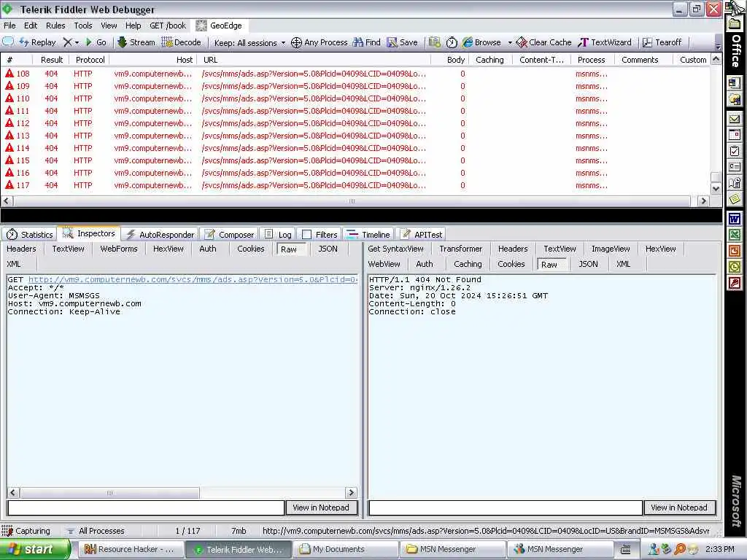The width and height of the screenshot is (747, 560).
Task: Click warning icon of session 110
Action: (x=9, y=98)
